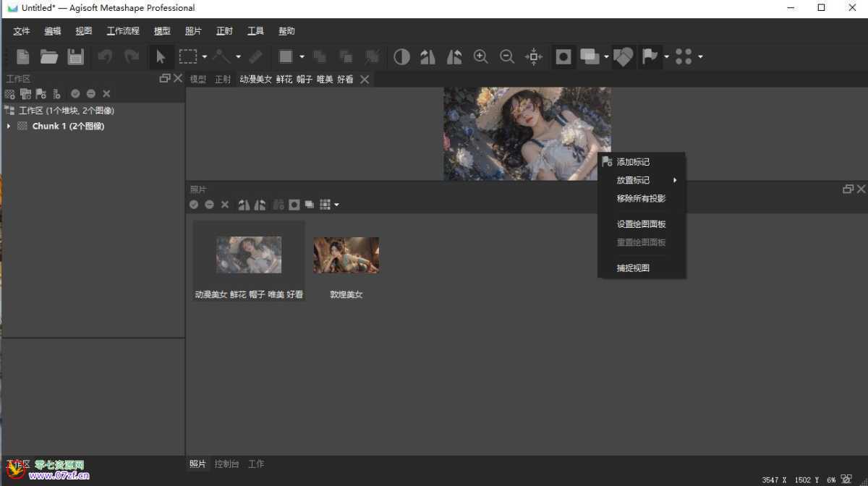Open the 工具 menu

coord(255,30)
